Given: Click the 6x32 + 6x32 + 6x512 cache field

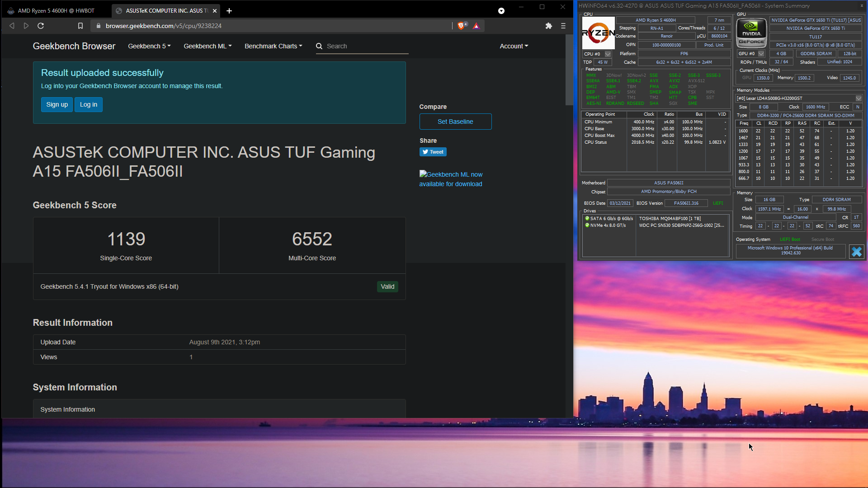Looking at the screenshot, I should (684, 62).
